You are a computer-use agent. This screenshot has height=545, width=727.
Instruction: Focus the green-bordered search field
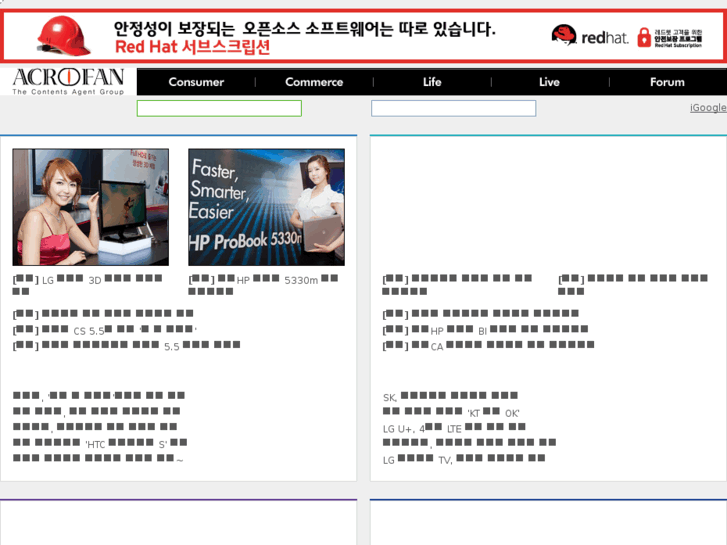pos(219,109)
